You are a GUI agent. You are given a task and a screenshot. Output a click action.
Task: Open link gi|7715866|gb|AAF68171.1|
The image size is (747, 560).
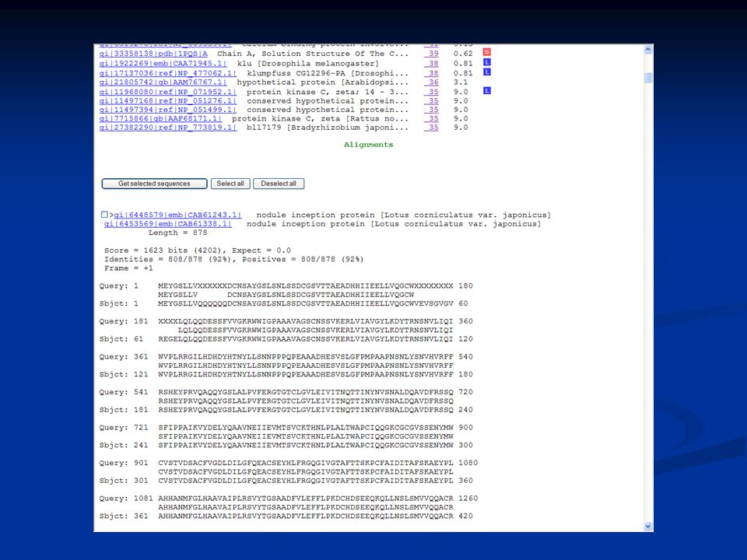pyautogui.click(x=160, y=118)
